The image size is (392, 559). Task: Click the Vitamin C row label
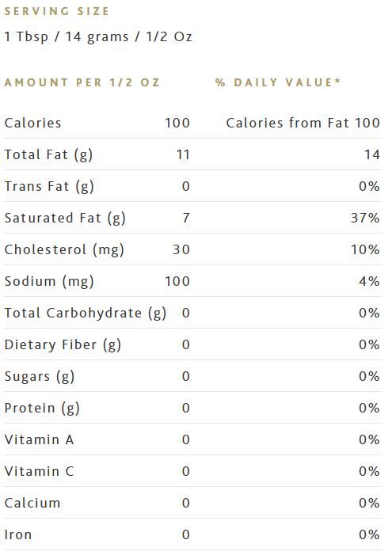pyautogui.click(x=40, y=472)
